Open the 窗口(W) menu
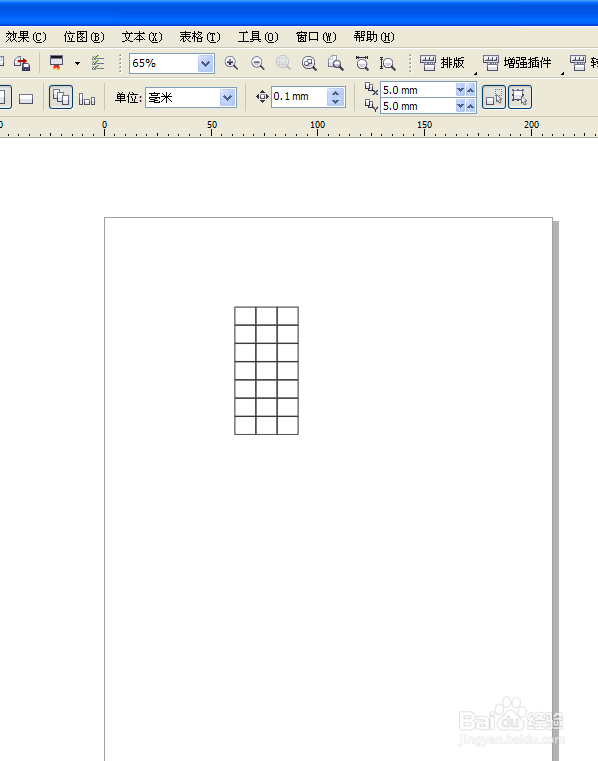Image resolution: width=598 pixels, height=761 pixels. click(x=316, y=37)
